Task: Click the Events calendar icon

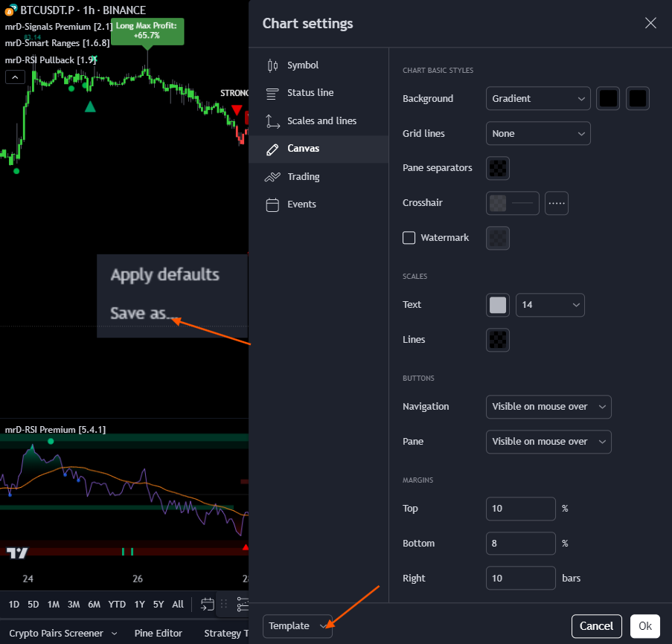Action: (x=272, y=205)
